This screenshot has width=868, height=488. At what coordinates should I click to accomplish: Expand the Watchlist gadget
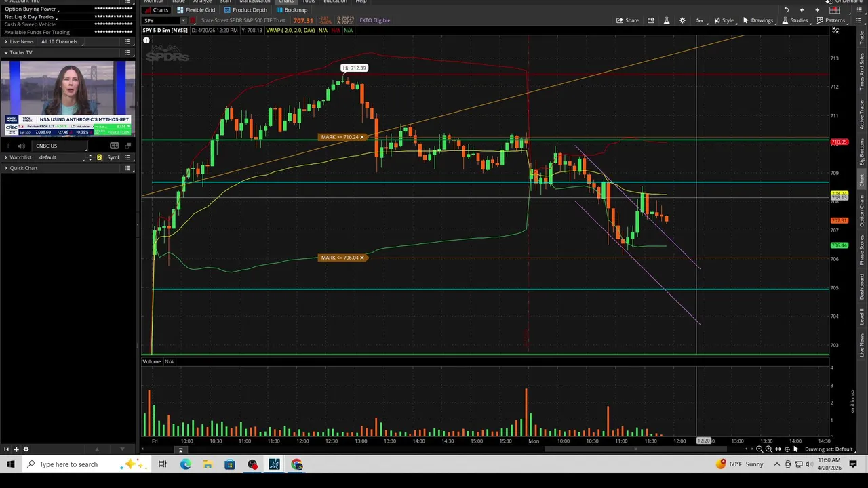6,157
